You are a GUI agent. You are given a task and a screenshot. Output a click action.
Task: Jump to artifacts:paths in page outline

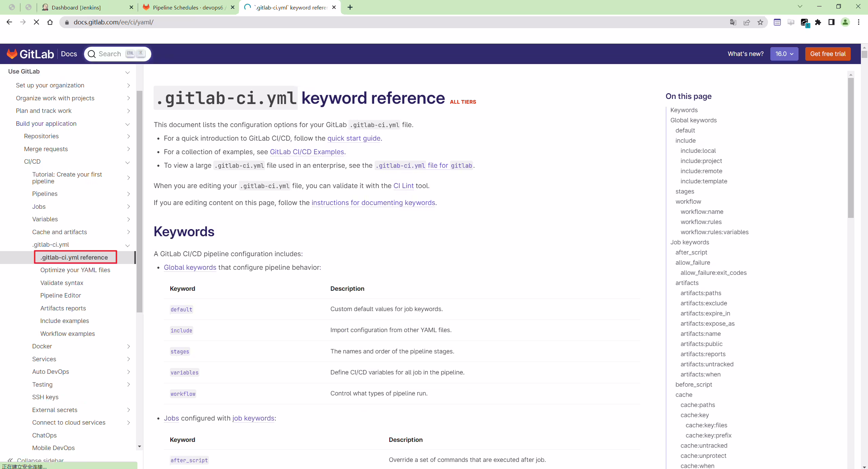click(x=701, y=293)
